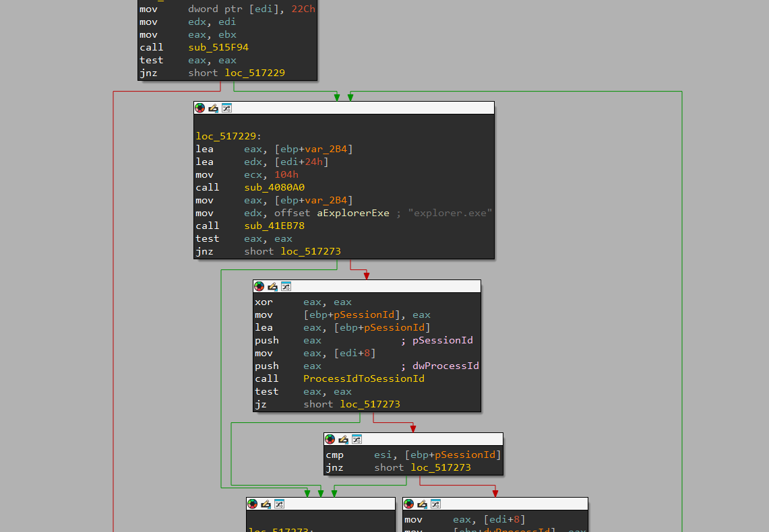Select mov edx, edi in top block
This screenshot has height=532, width=769.
coord(188,22)
